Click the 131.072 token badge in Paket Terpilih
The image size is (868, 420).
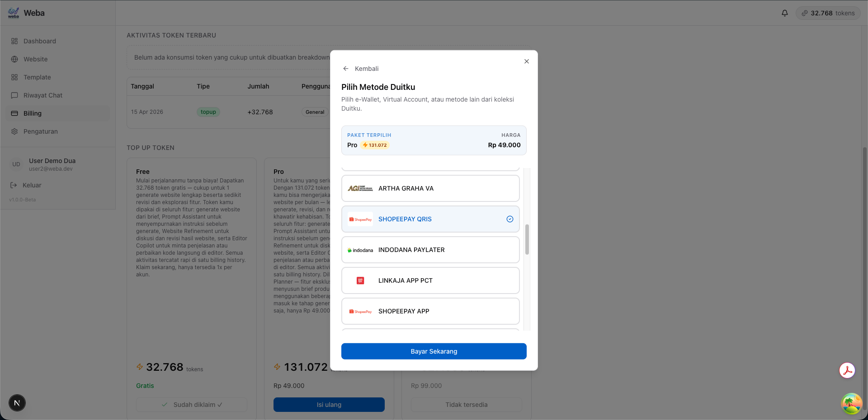375,145
